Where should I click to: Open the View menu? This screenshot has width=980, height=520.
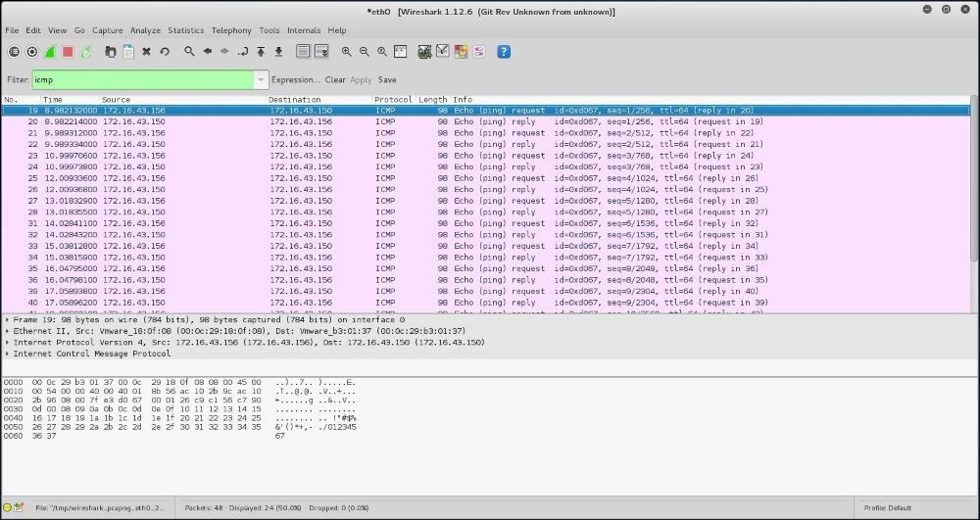tap(57, 30)
